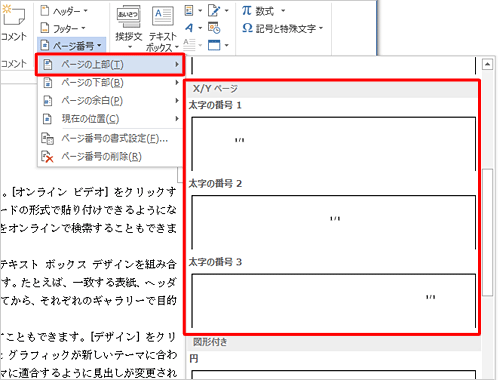Expand the ページの上部 submenu arrow
500x380 pixels.
[177, 64]
